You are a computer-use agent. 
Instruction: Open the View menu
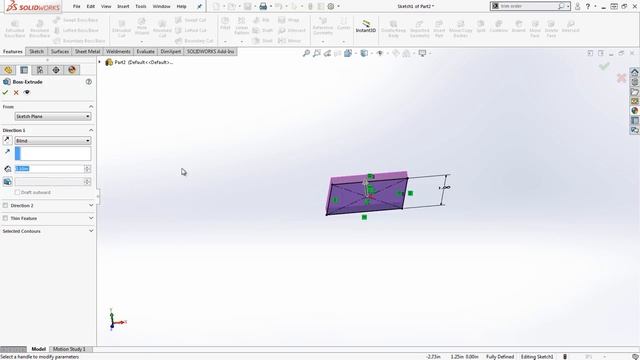(x=106, y=7)
